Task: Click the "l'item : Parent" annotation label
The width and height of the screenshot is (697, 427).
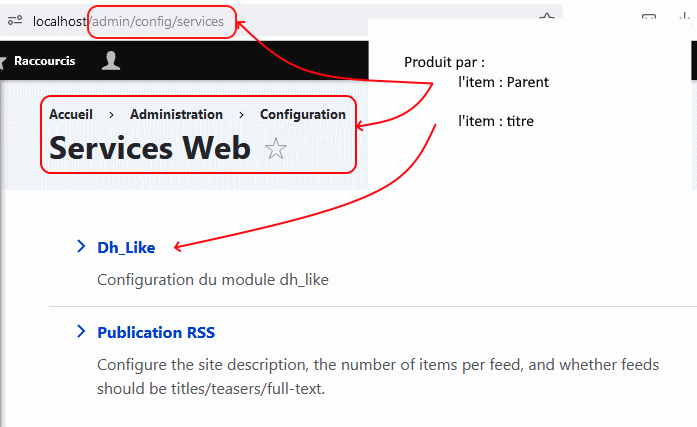Action: click(x=503, y=82)
